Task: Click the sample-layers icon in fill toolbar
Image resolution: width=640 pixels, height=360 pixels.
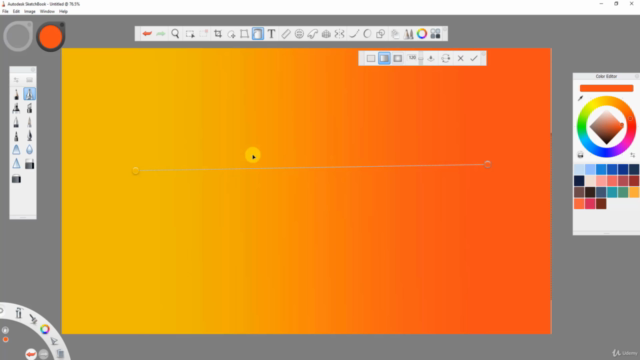Action: click(x=431, y=58)
